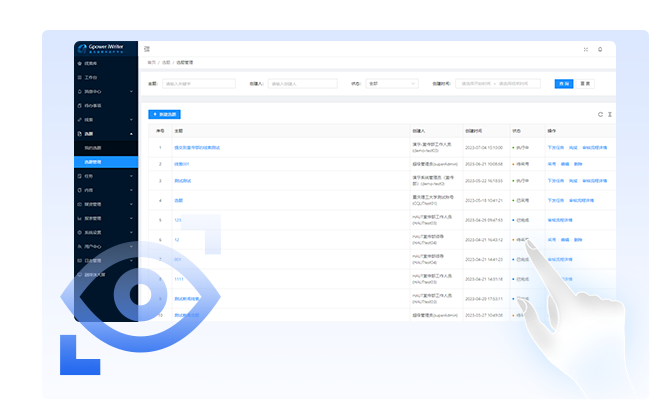The image size is (650, 400).
Task: Expand the 任务 sidebar submenu
Action: pyautogui.click(x=104, y=175)
